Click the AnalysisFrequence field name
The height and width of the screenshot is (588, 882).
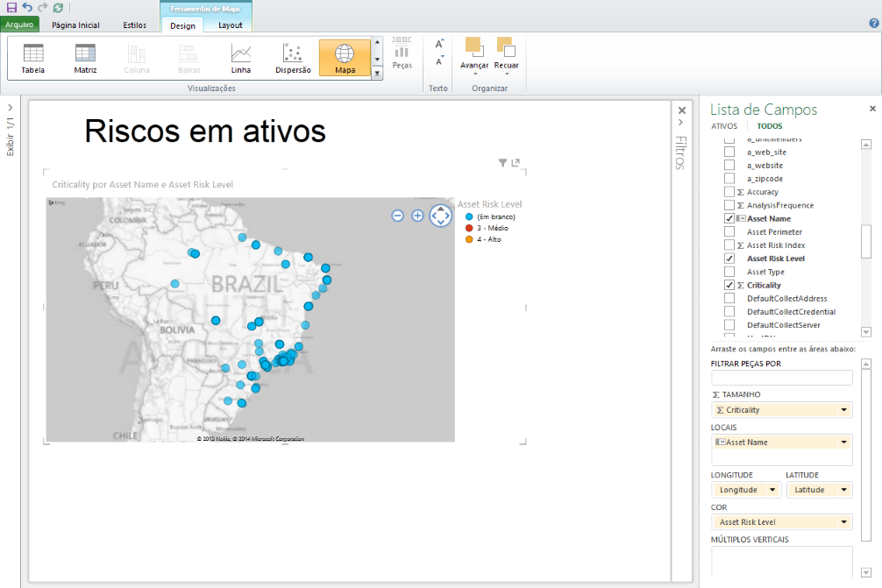point(780,205)
